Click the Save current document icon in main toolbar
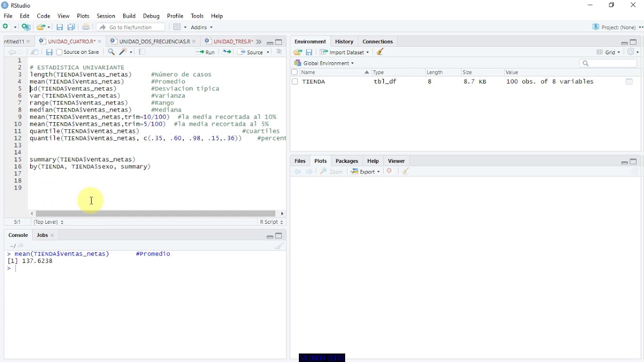This screenshot has width=644, height=362. click(x=59, y=27)
